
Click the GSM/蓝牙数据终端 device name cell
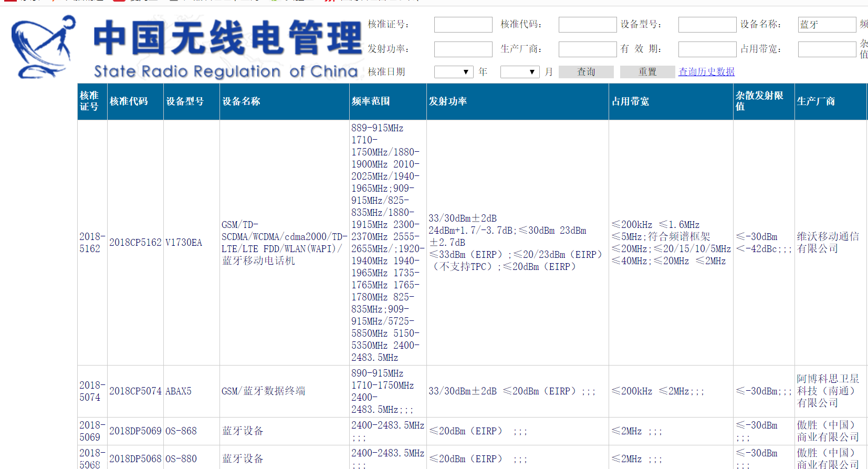pos(285,391)
